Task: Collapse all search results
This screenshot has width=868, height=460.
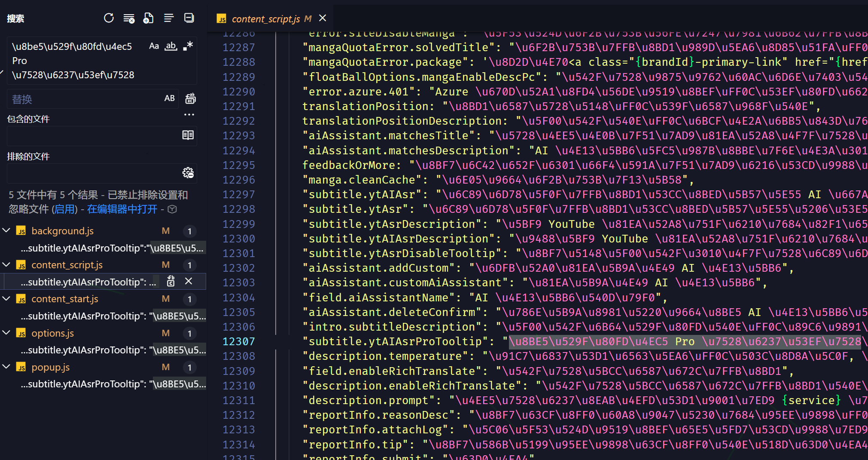Action: pos(189,18)
